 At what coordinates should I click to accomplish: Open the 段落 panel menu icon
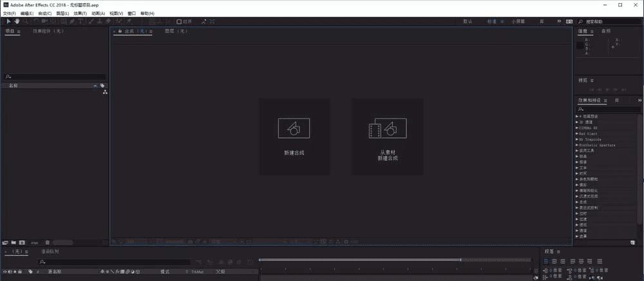point(558,251)
